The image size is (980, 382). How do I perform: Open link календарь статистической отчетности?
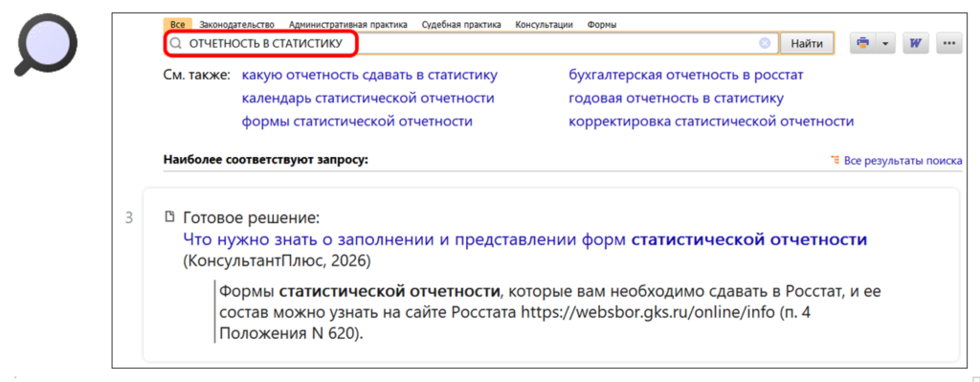click(x=368, y=99)
